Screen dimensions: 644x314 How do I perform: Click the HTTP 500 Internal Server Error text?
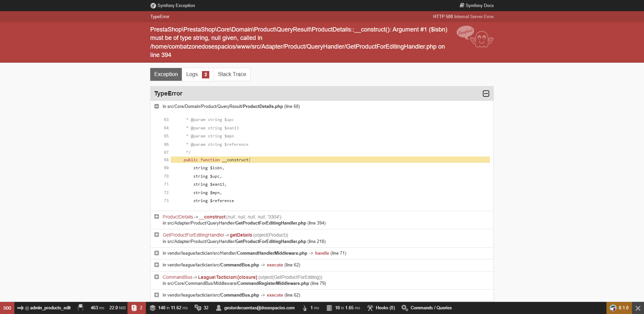[463, 17]
